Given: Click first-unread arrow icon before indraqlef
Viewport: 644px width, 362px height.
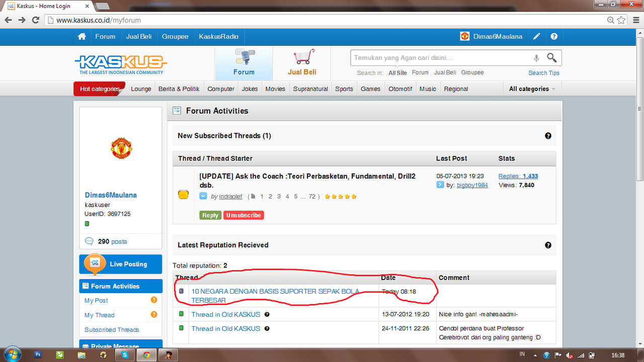Looking at the screenshot, I should coord(203,196).
